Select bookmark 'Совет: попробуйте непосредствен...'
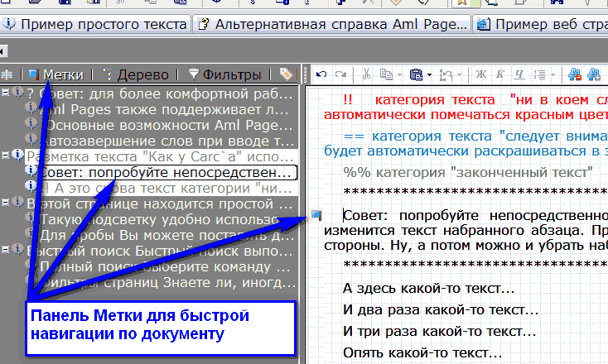The width and height of the screenshot is (608, 364). click(x=168, y=173)
